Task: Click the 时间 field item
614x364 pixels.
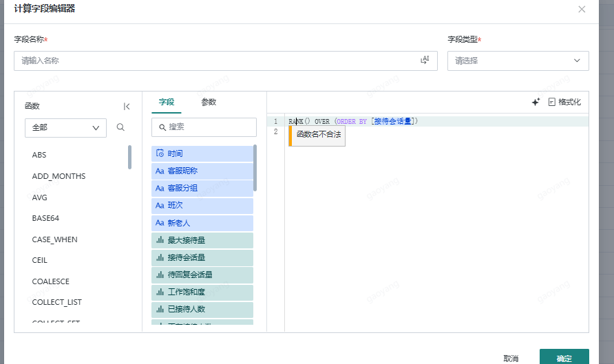Action: (202, 153)
